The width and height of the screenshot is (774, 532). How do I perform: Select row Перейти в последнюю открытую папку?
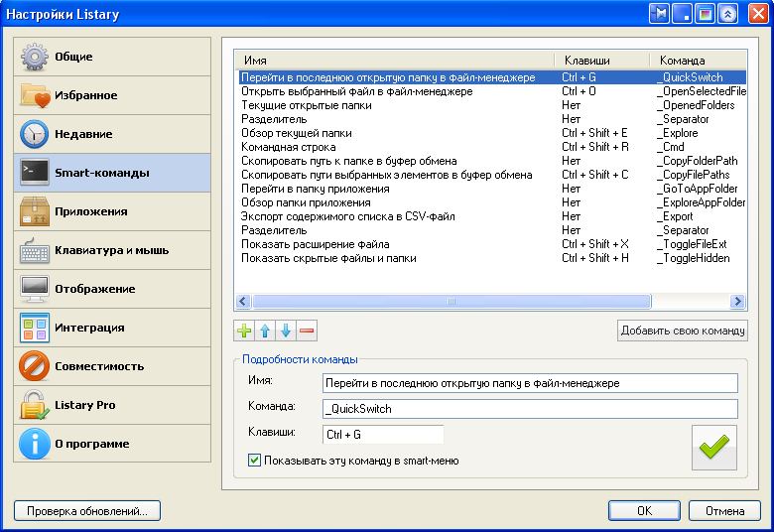(492, 77)
